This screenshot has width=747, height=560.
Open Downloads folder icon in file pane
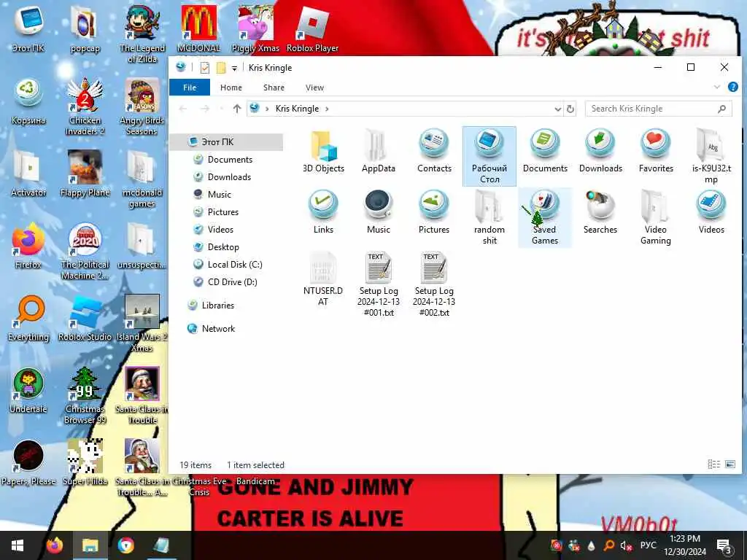[x=600, y=152]
